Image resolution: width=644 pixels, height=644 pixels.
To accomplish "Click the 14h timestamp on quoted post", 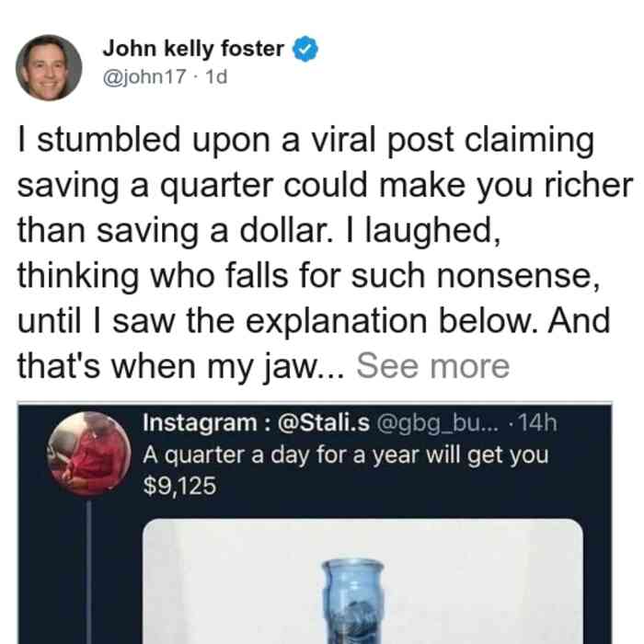I will 538,422.
